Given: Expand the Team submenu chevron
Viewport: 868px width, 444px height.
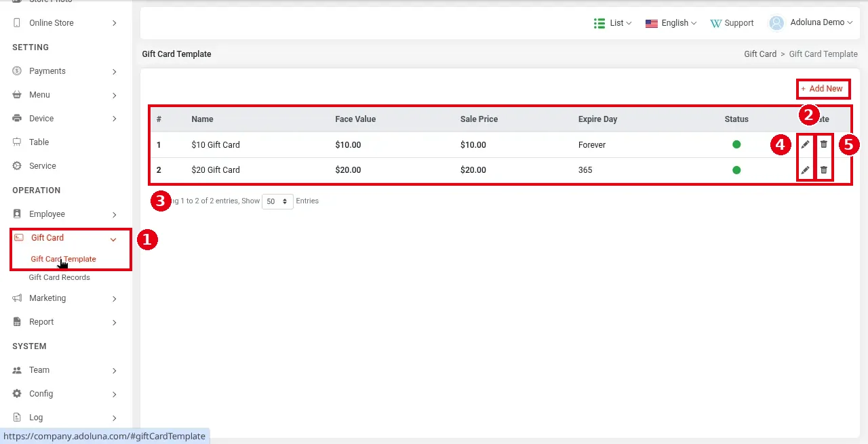Looking at the screenshot, I should point(115,371).
